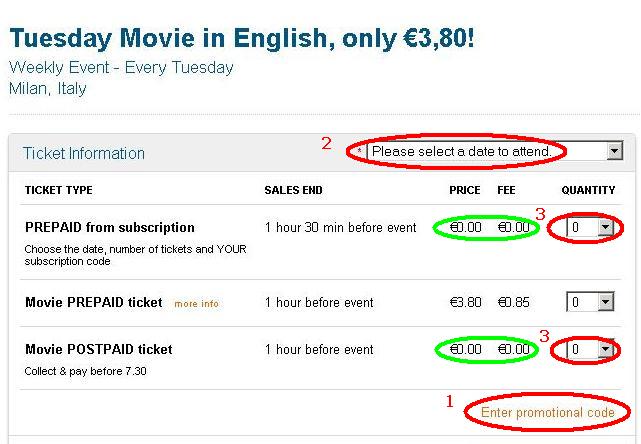Click arrow on PREPAID subscription quantity selector
Screen dimensions: 641x444
(606, 227)
